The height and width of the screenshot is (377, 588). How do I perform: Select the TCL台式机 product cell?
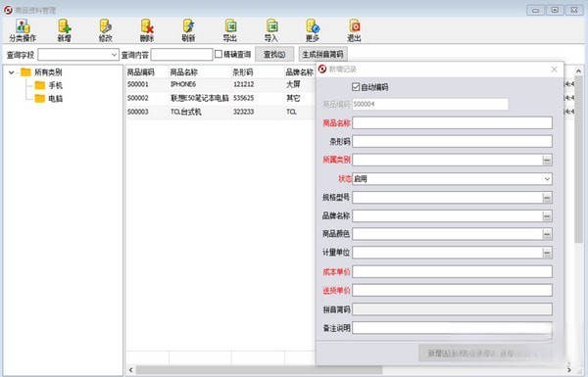pyautogui.click(x=186, y=112)
